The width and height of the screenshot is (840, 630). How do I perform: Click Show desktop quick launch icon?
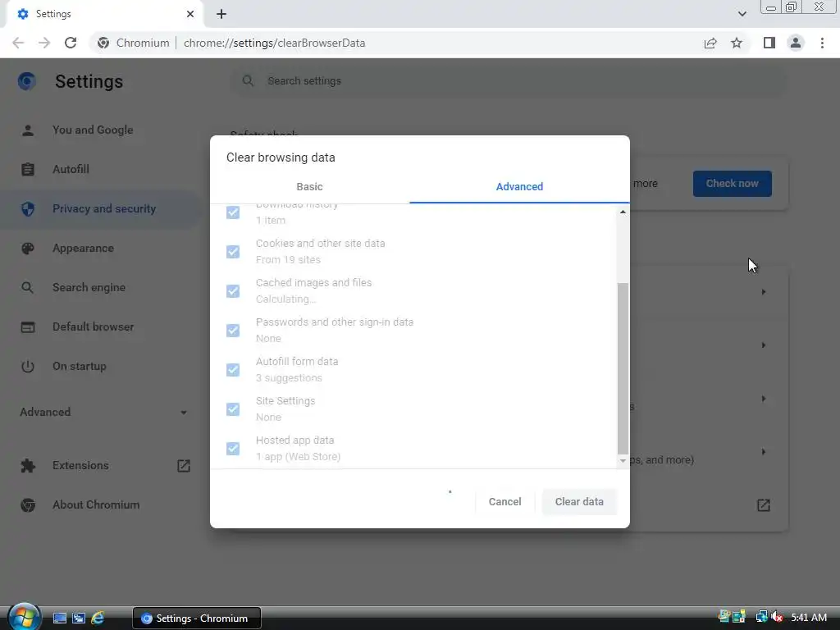[x=60, y=619]
